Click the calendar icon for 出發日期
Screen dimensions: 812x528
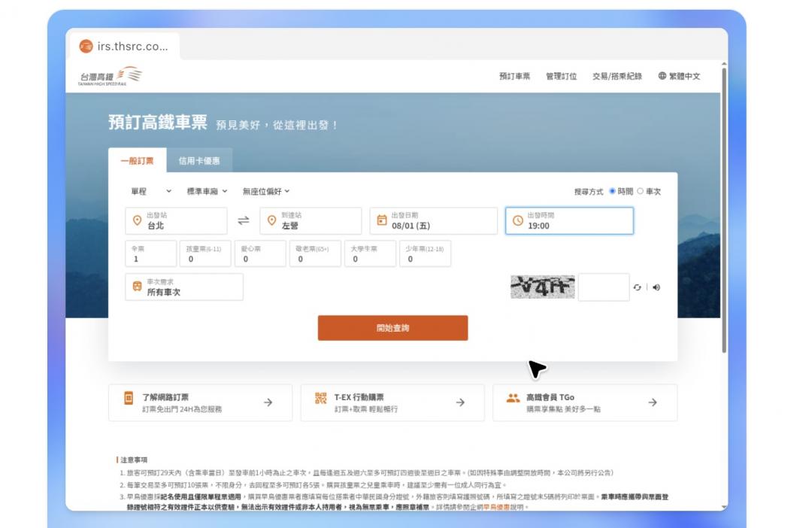click(382, 220)
